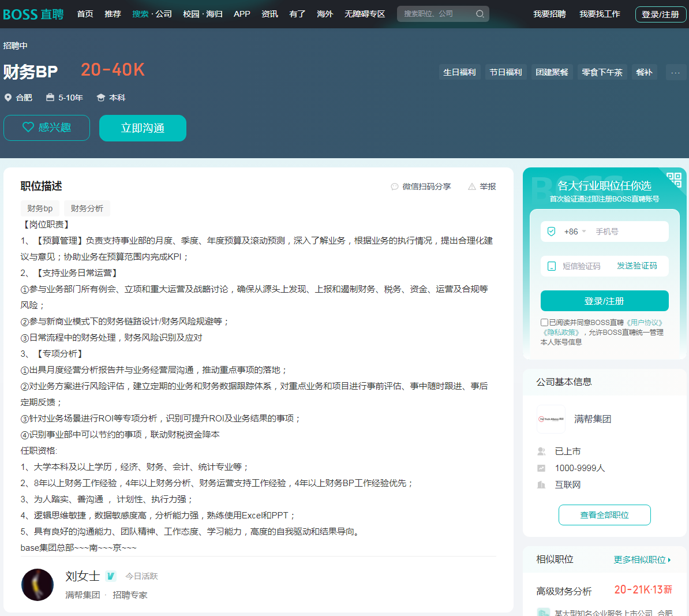This screenshot has width=689, height=616.
Task: Select the 首页 navigation item
Action: (x=85, y=14)
